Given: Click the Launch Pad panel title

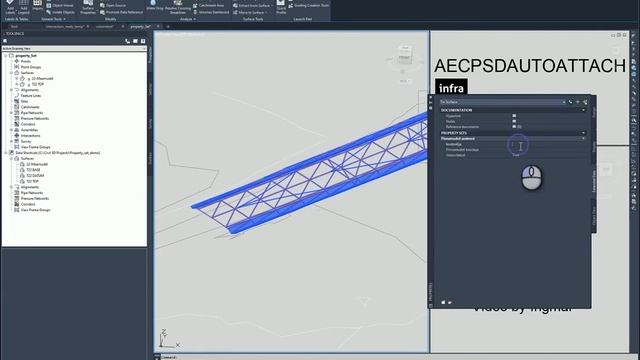Looking at the screenshot, I should point(302,19).
